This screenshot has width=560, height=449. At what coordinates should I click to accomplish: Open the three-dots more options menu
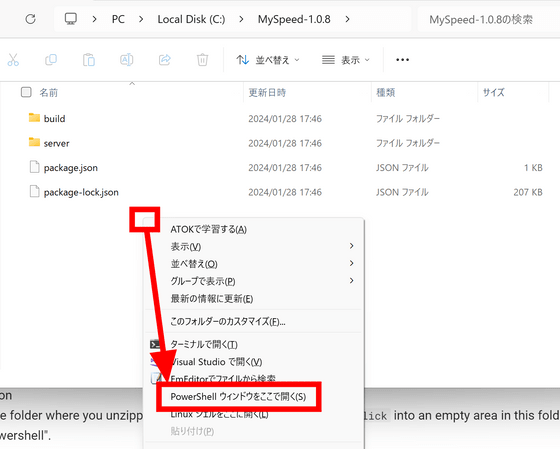pyautogui.click(x=402, y=60)
